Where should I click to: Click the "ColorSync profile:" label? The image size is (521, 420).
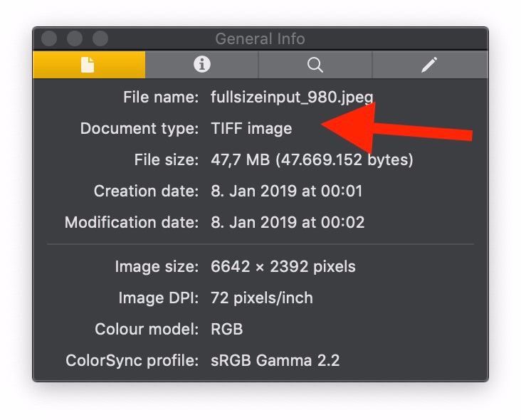click(132, 361)
